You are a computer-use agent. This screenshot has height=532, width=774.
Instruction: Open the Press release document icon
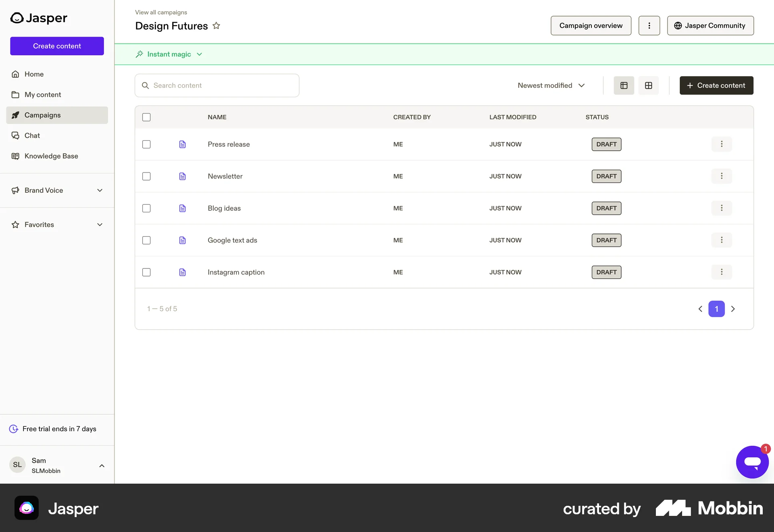[x=183, y=144]
